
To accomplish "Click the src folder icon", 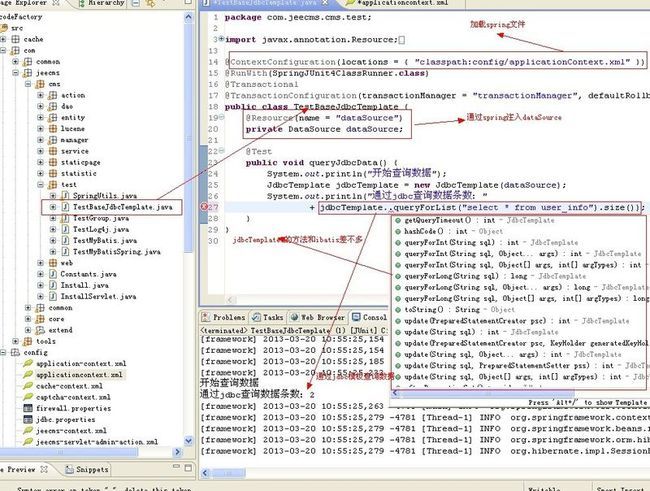I will 4,28.
